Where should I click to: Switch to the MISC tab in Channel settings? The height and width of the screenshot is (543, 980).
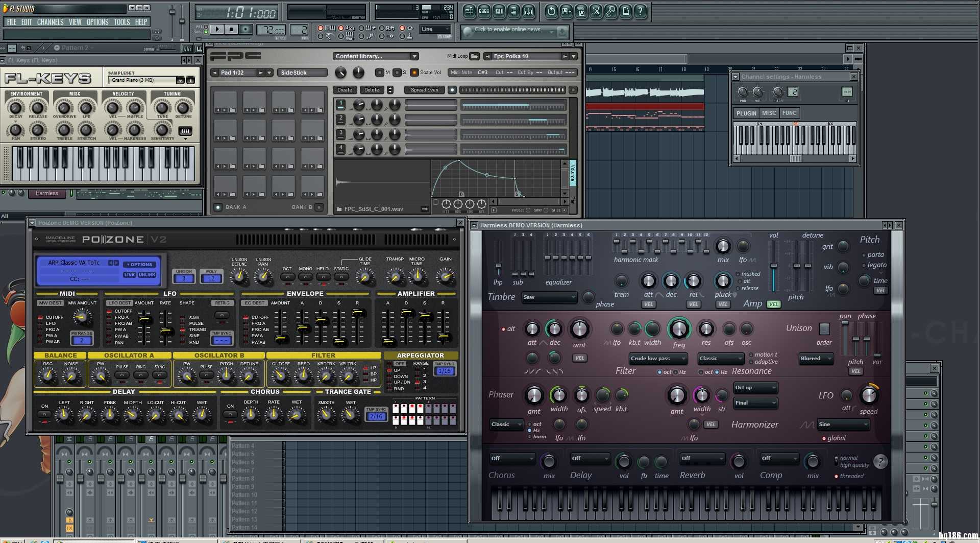(769, 113)
